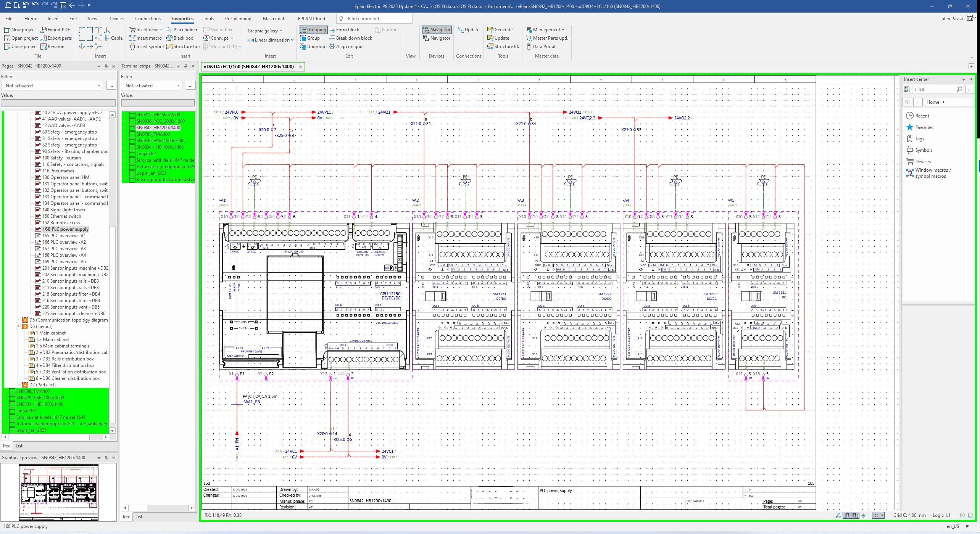Image resolution: width=980 pixels, height=534 pixels.
Task: Click Break down block
Action: point(351,38)
